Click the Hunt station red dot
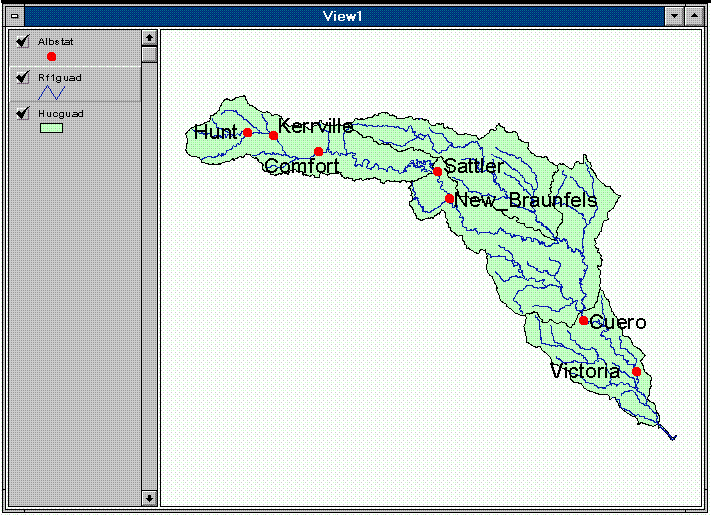Image resolution: width=711 pixels, height=515 pixels. click(248, 132)
